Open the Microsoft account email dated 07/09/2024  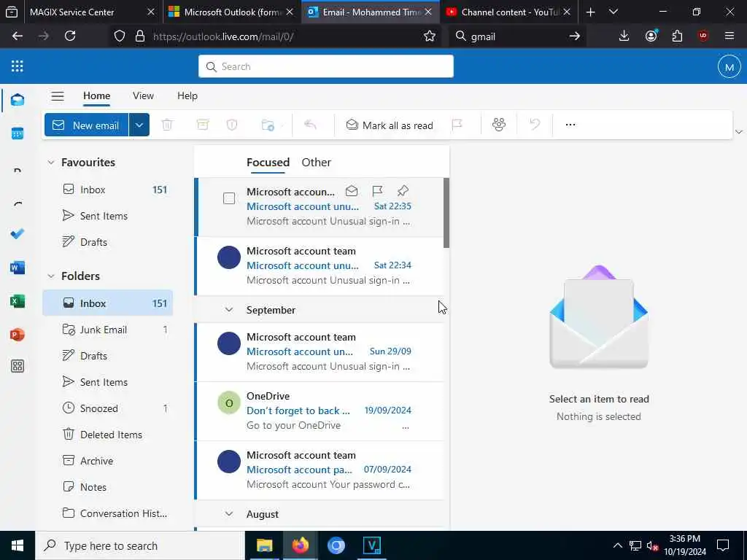pyautogui.click(x=320, y=470)
